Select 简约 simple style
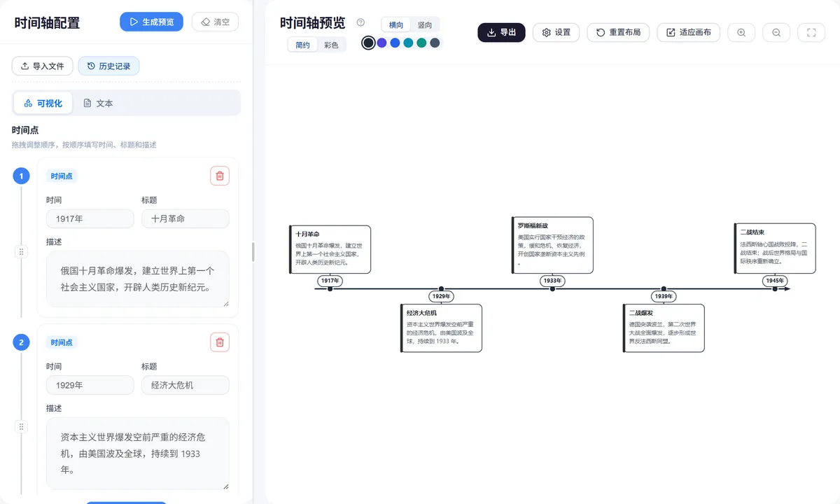 coord(302,45)
